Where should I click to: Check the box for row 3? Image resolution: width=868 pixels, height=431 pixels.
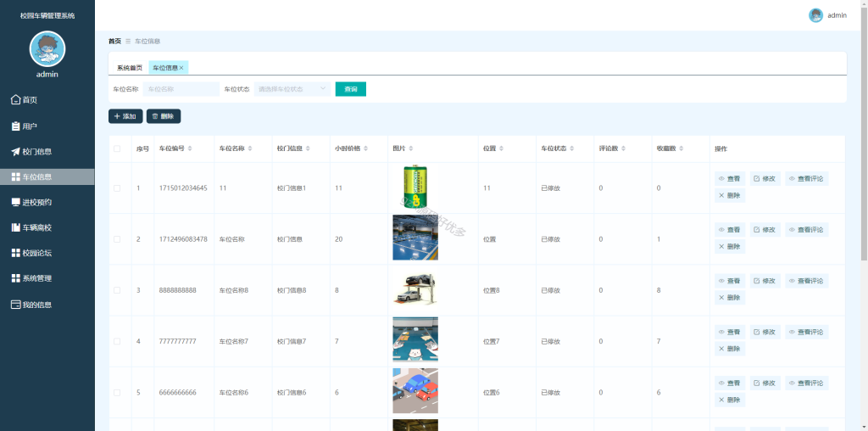click(117, 290)
